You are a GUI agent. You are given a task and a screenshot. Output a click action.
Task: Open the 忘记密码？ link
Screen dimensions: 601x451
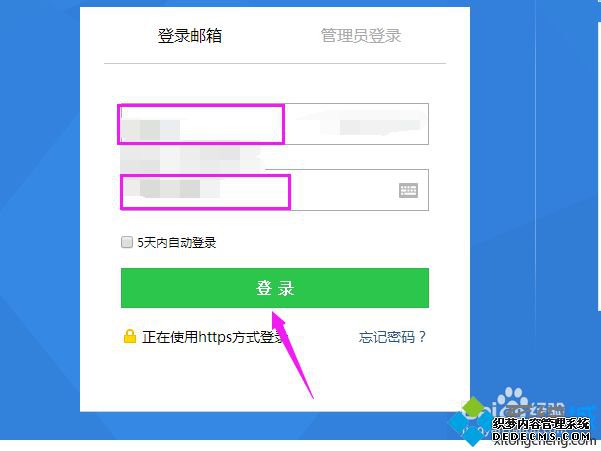click(392, 337)
